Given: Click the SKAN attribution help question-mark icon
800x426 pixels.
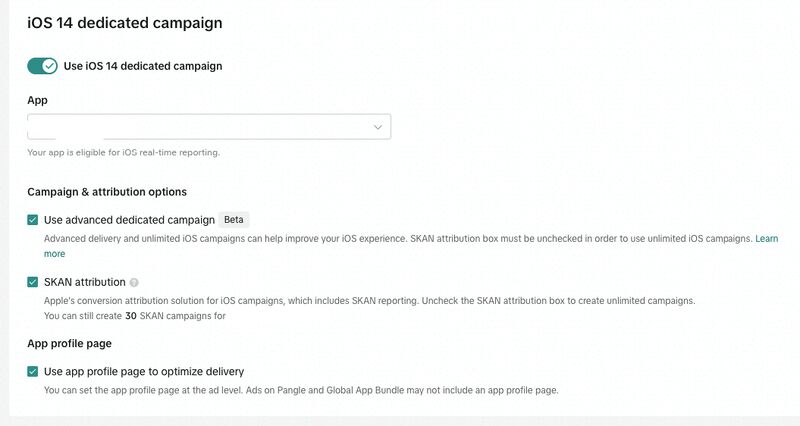Looking at the screenshot, I should coord(134,283).
